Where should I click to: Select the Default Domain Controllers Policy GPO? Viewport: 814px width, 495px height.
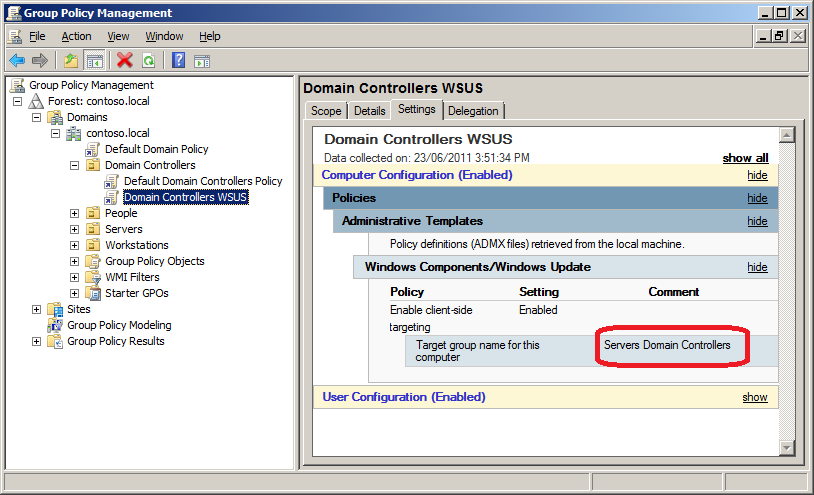pyautogui.click(x=202, y=181)
